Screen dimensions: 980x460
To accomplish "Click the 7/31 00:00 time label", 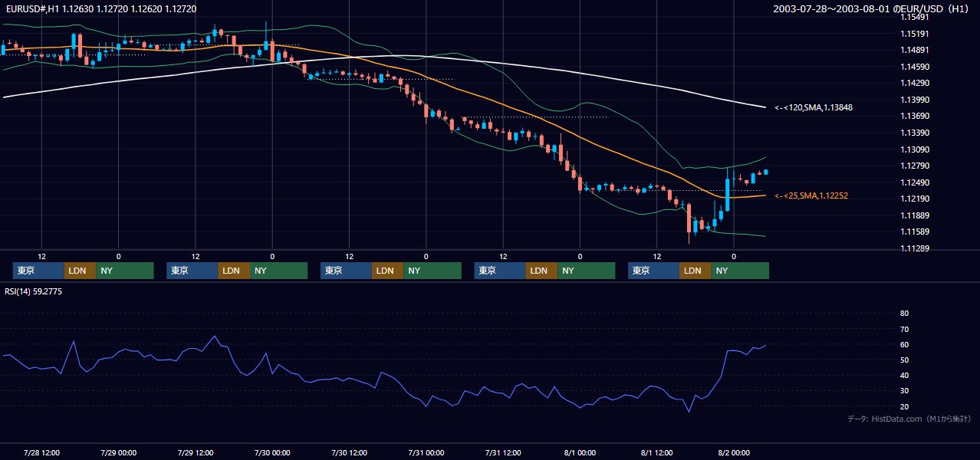I will point(426,452).
